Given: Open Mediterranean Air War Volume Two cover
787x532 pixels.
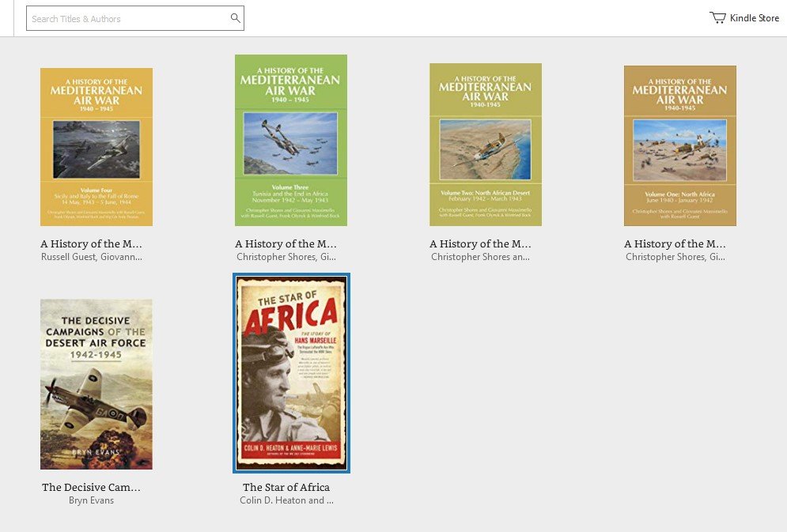Looking at the screenshot, I should pyautogui.click(x=486, y=145).
